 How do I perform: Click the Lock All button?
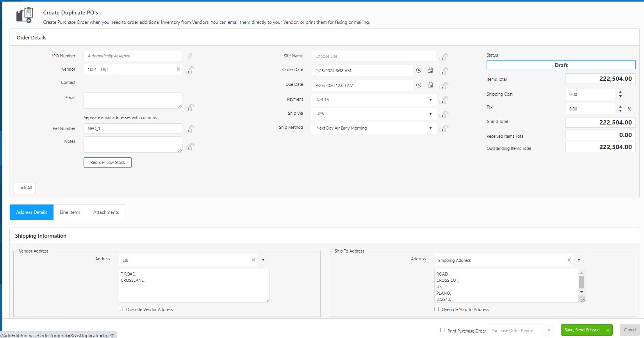tap(25, 188)
